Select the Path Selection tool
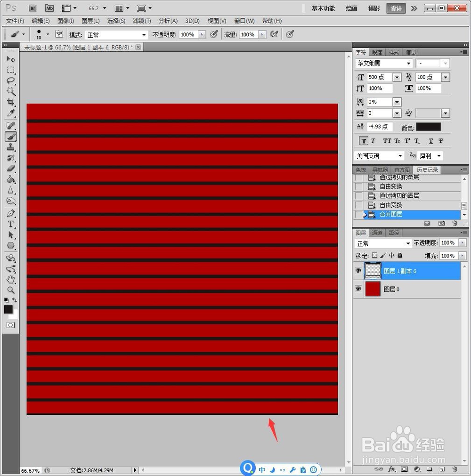The width and height of the screenshot is (471, 476). [11, 234]
